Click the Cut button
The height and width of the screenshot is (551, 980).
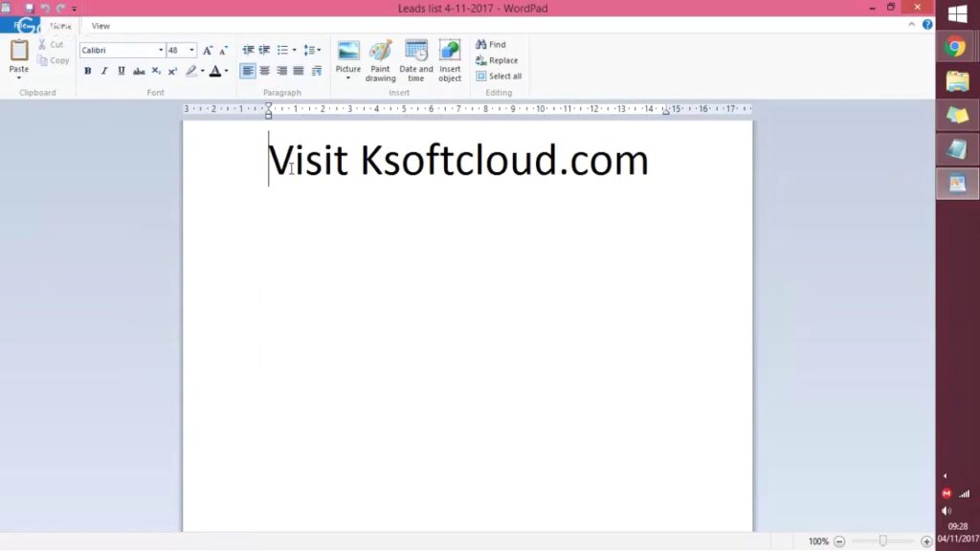click(x=51, y=44)
